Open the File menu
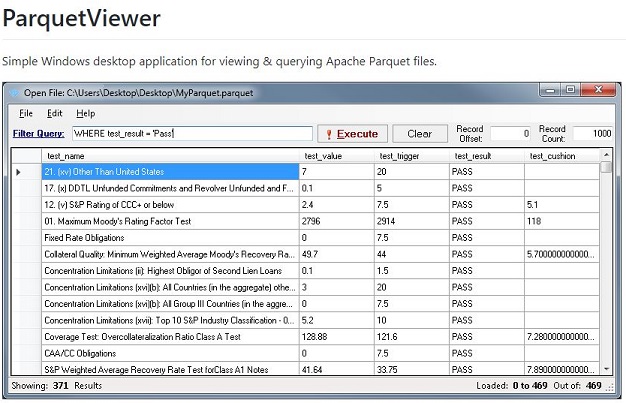626x403 pixels. [26, 113]
